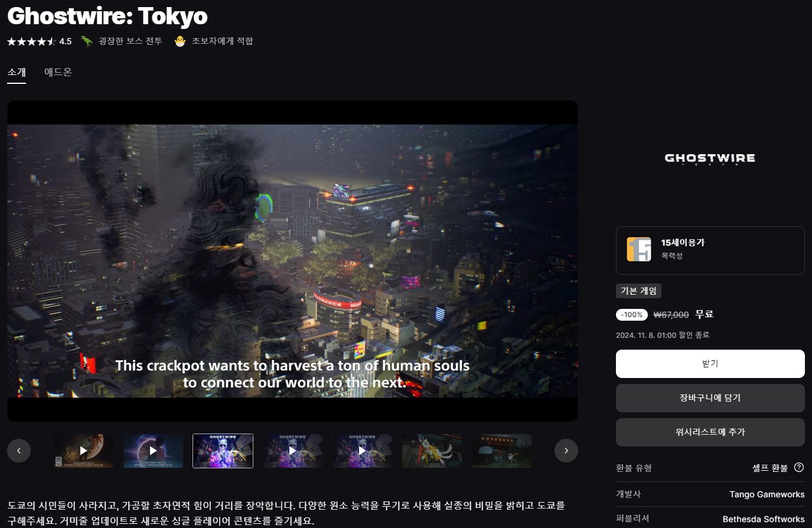This screenshot has height=528, width=812.
Task: Click the 퍼블리셔 label
Action: pos(632,519)
